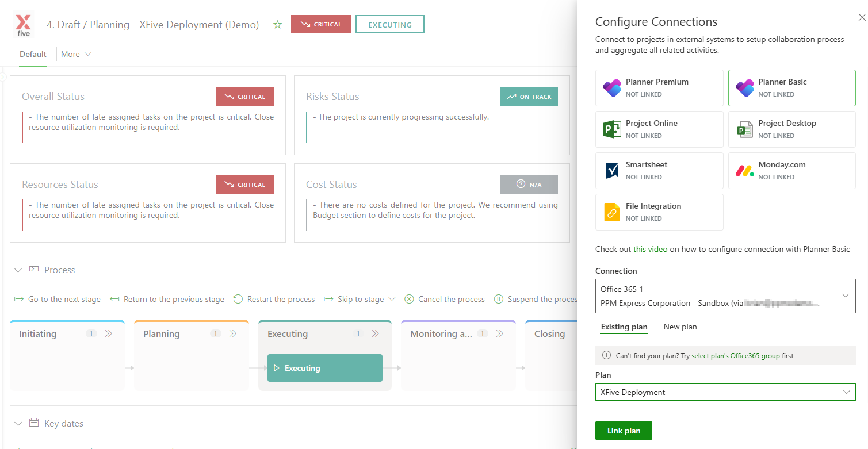Click the Monday.com logo icon

(x=745, y=171)
